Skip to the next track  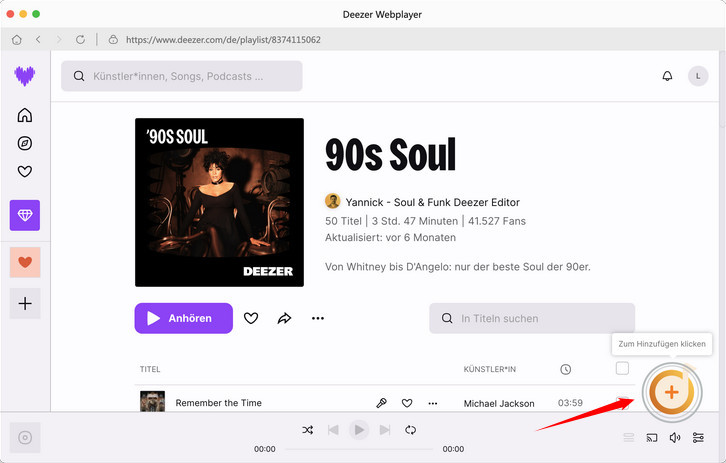(384, 430)
